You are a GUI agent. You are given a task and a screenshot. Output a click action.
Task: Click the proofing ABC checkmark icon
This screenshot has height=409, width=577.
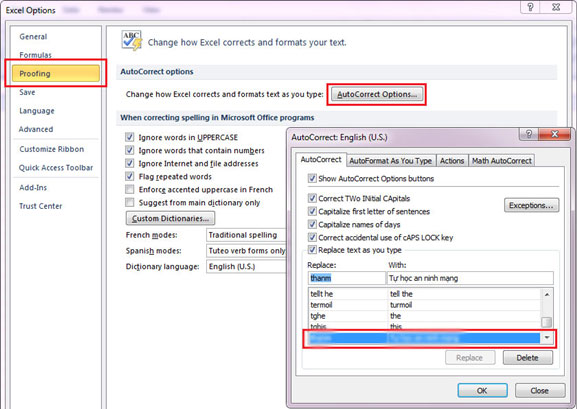(131, 40)
